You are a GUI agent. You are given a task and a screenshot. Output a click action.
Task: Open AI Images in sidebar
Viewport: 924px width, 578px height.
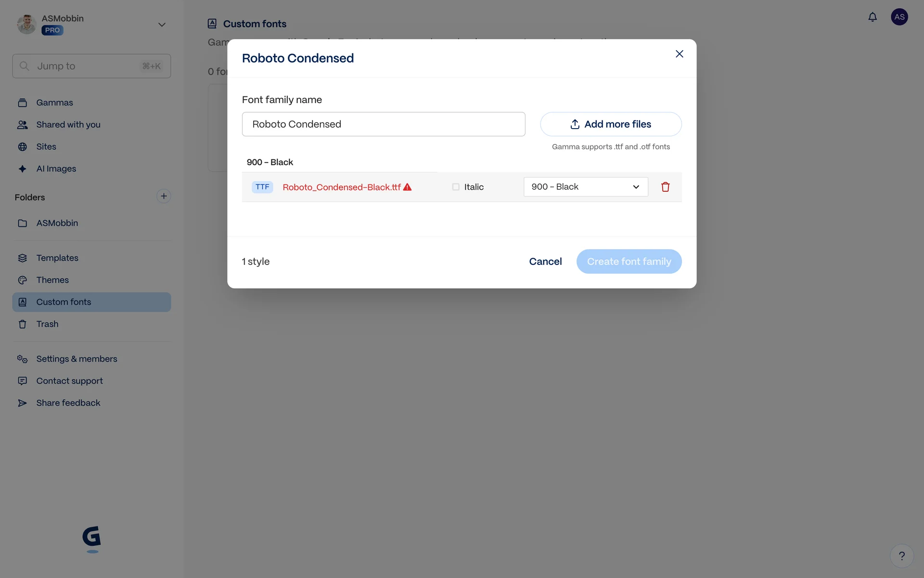pyautogui.click(x=56, y=169)
